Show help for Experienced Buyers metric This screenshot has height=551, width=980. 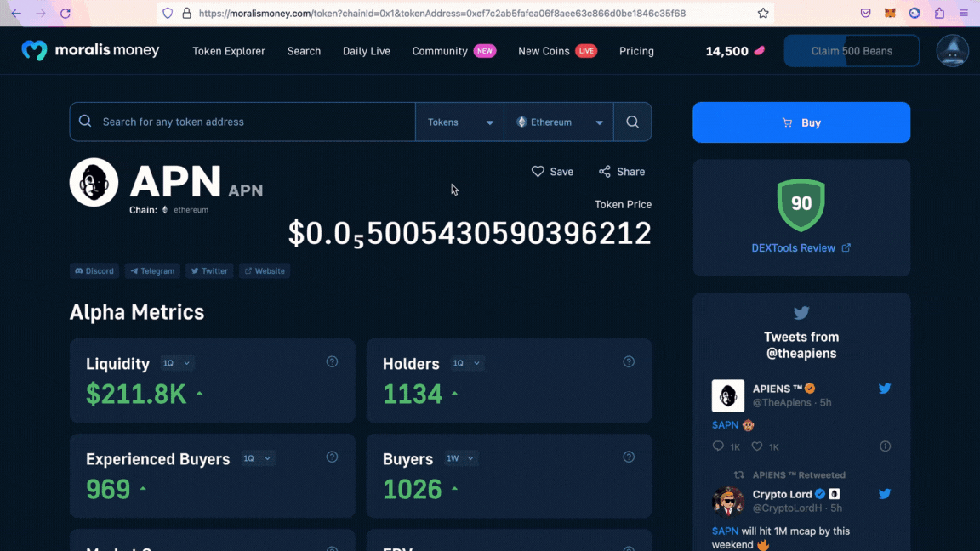332,457
